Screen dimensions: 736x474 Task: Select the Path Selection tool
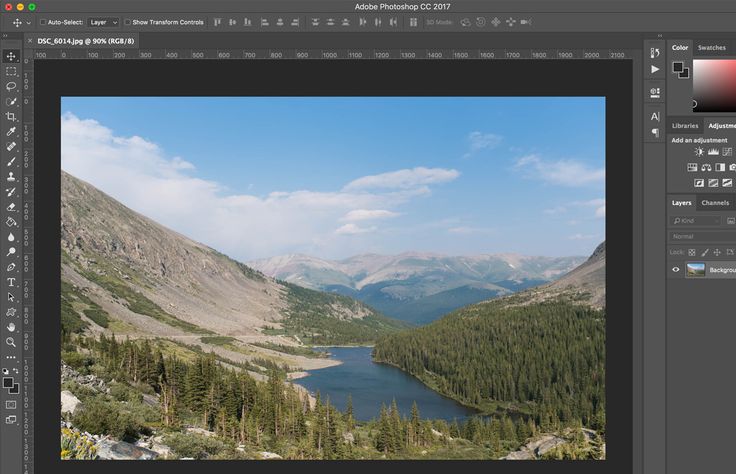(11, 297)
